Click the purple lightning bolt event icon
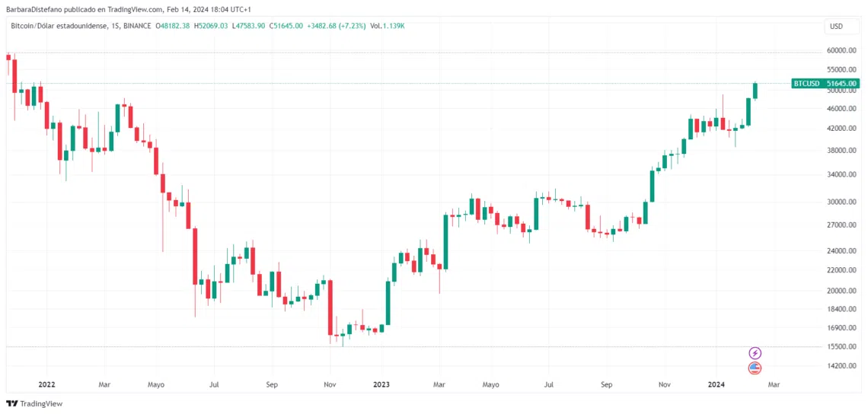 (x=755, y=353)
